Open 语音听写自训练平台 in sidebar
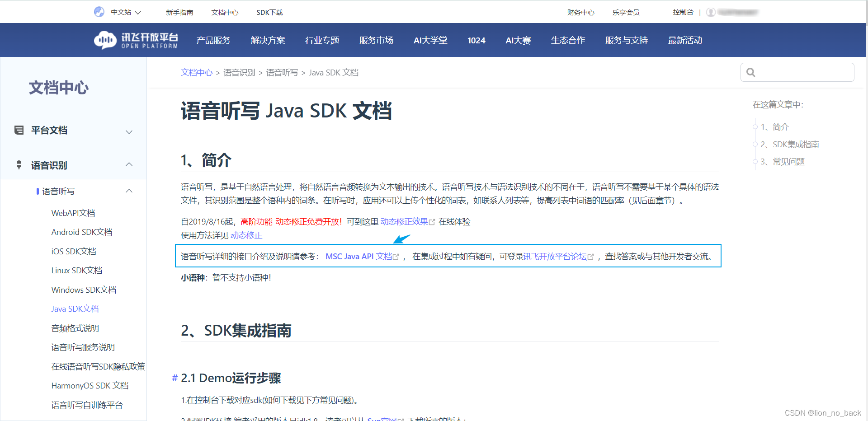 [87, 405]
